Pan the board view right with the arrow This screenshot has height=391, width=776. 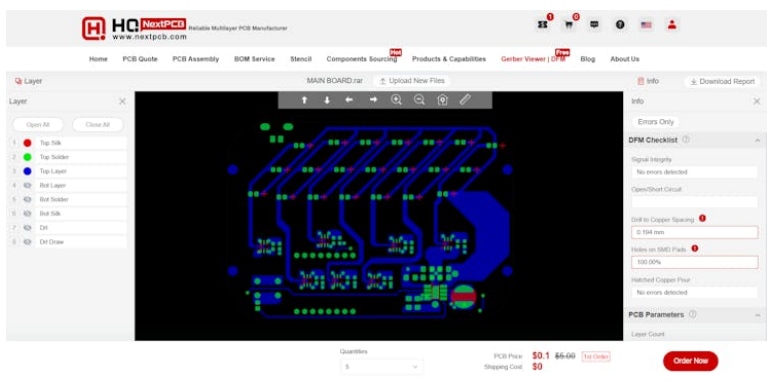coord(373,100)
